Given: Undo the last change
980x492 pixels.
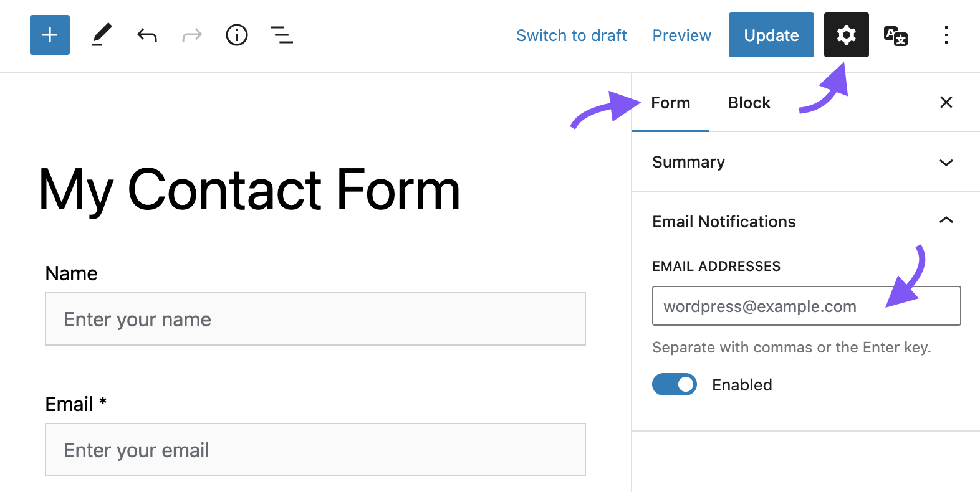Looking at the screenshot, I should point(147,35).
